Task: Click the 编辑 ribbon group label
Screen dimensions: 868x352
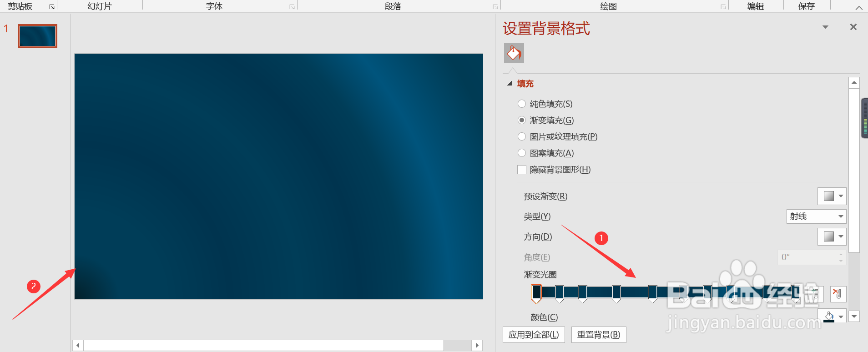Action: coord(756,6)
